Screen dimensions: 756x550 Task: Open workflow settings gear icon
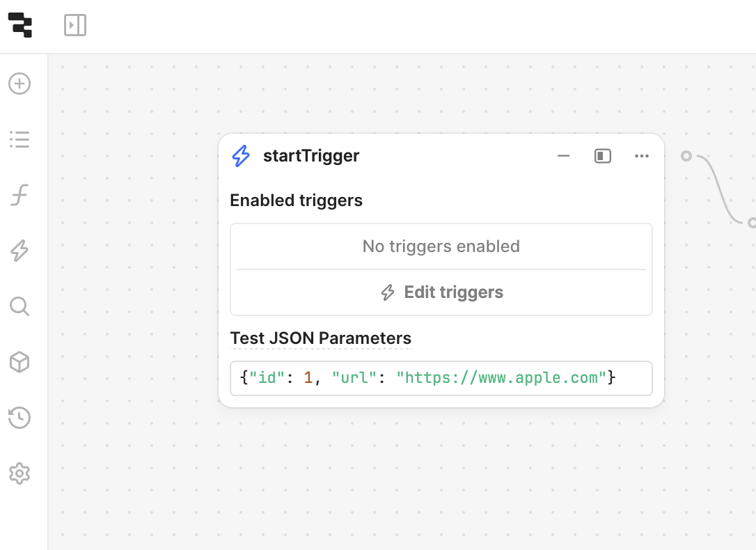[x=19, y=473]
